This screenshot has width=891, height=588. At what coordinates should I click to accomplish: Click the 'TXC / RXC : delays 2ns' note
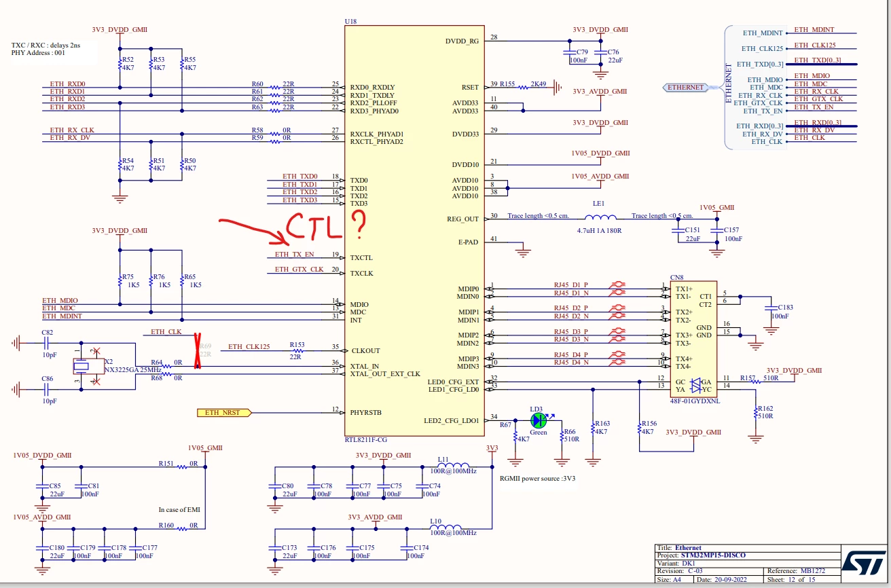45,45
